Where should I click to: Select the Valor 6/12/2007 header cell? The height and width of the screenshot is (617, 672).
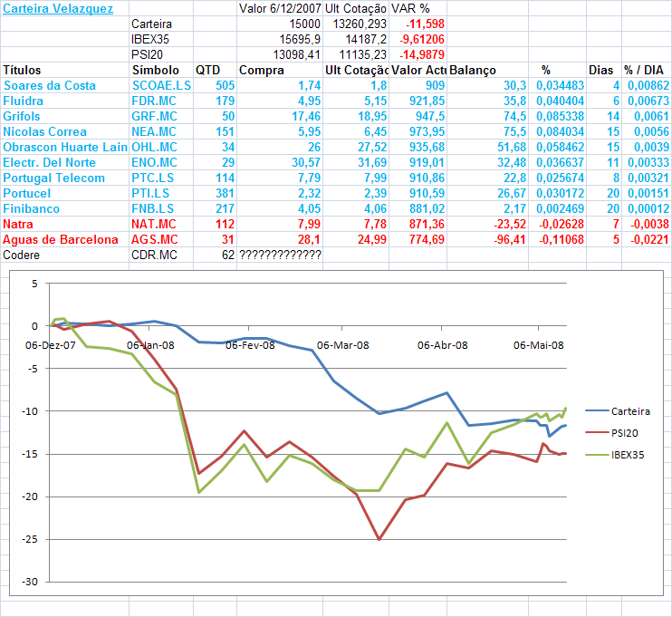click(280, 8)
